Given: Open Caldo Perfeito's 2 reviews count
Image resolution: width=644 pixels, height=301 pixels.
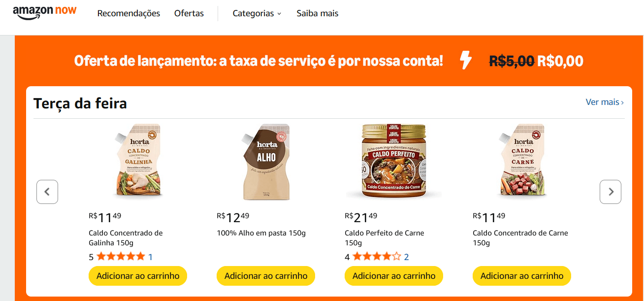Looking at the screenshot, I should point(407,257).
